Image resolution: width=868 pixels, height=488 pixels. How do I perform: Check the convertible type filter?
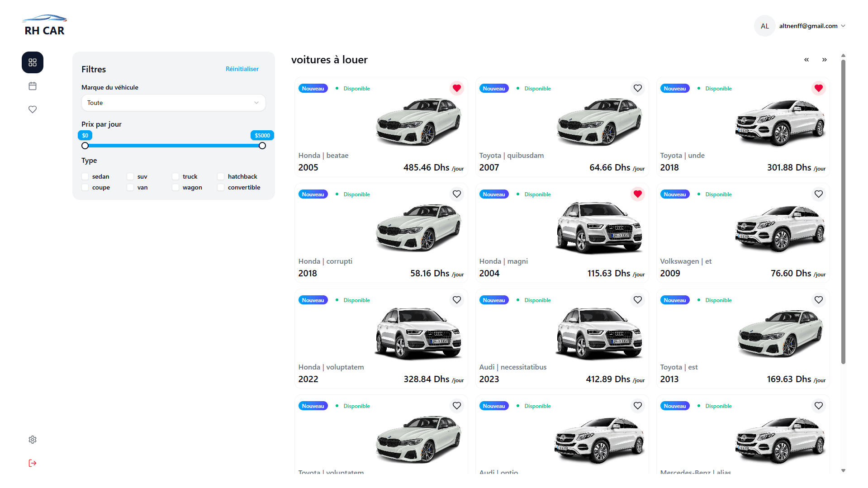click(x=221, y=187)
